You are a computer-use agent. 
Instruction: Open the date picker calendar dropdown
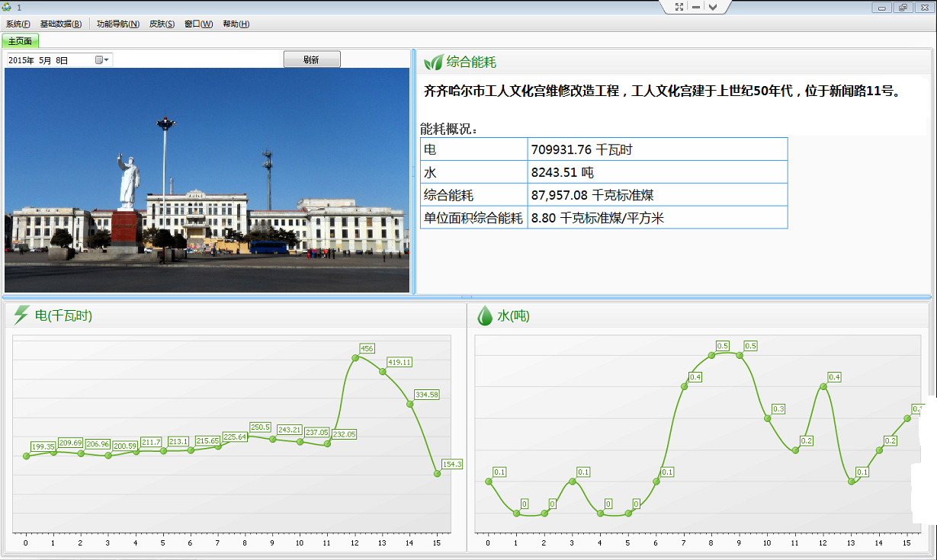pyautogui.click(x=102, y=59)
